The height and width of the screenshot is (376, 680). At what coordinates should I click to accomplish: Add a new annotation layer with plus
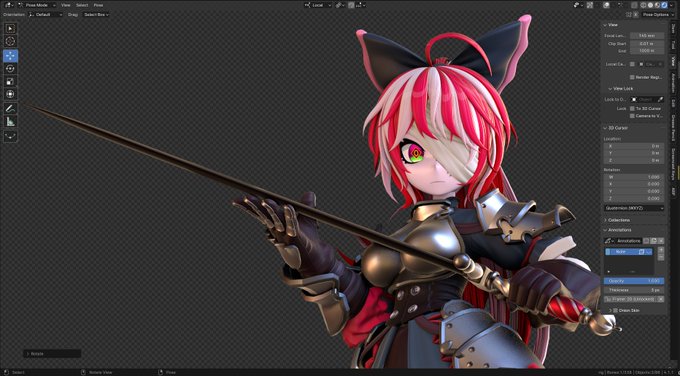[661, 250]
